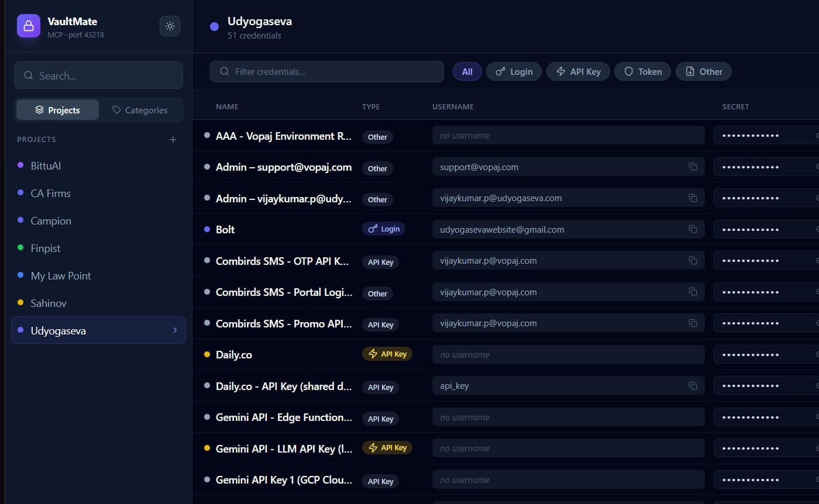Open the Campion project
This screenshot has height=504, width=819.
click(x=98, y=221)
